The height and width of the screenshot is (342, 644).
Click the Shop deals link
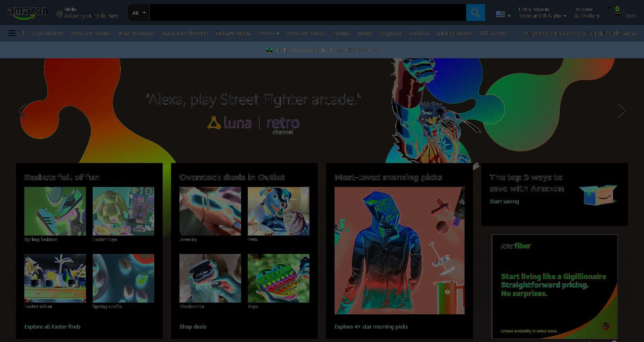coord(193,326)
